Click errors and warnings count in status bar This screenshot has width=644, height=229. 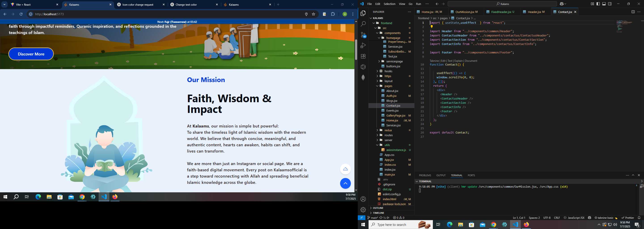tap(398, 218)
